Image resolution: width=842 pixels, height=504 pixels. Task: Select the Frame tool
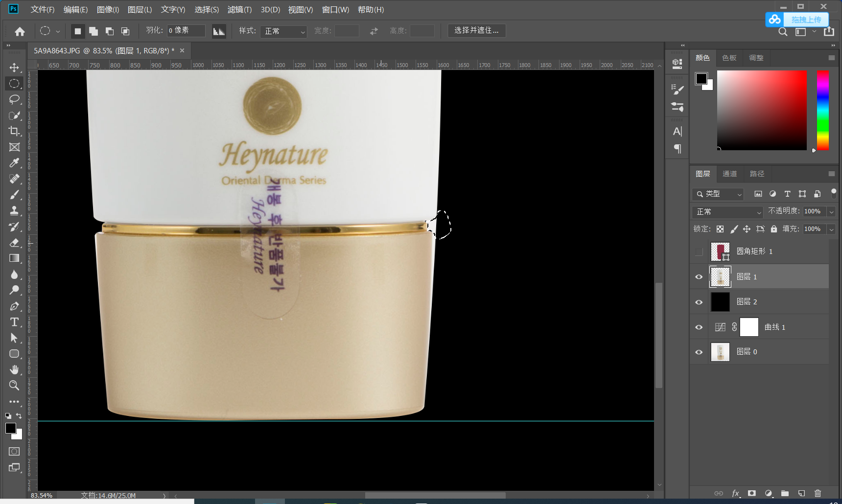point(14,147)
